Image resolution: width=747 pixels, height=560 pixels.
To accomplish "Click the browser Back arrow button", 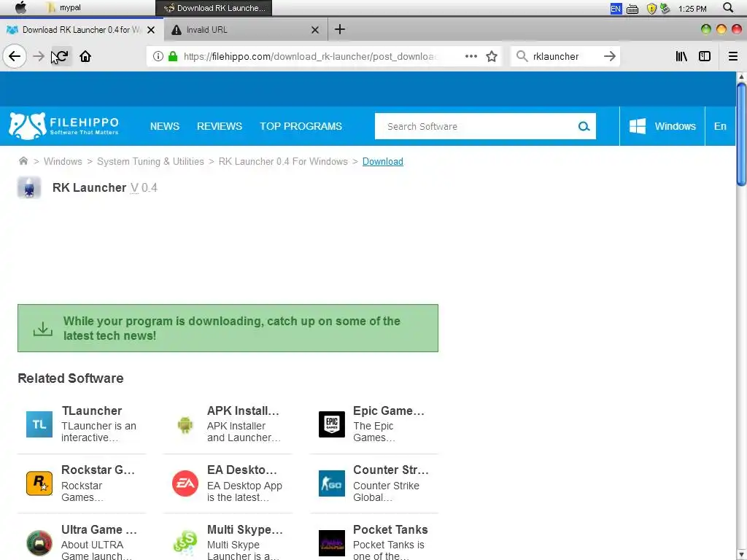I will 15,56.
